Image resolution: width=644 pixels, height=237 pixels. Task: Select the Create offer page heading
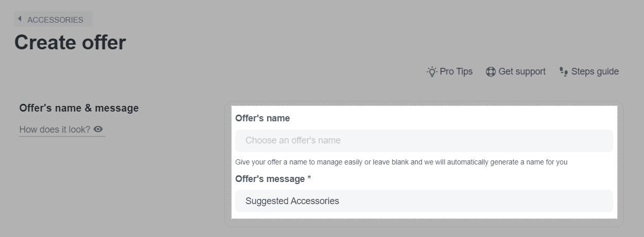point(70,42)
